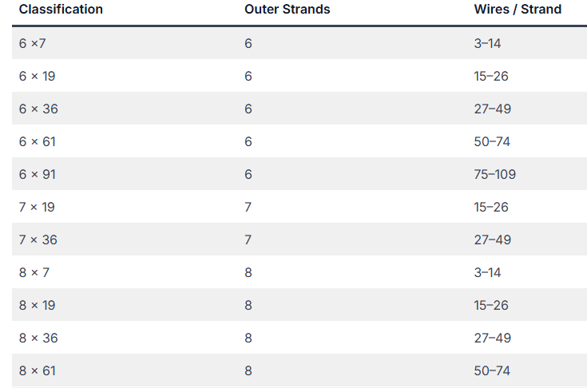Click the 50–74 value in 8 × 61 row
The height and width of the screenshot is (392, 587).
pyautogui.click(x=492, y=371)
